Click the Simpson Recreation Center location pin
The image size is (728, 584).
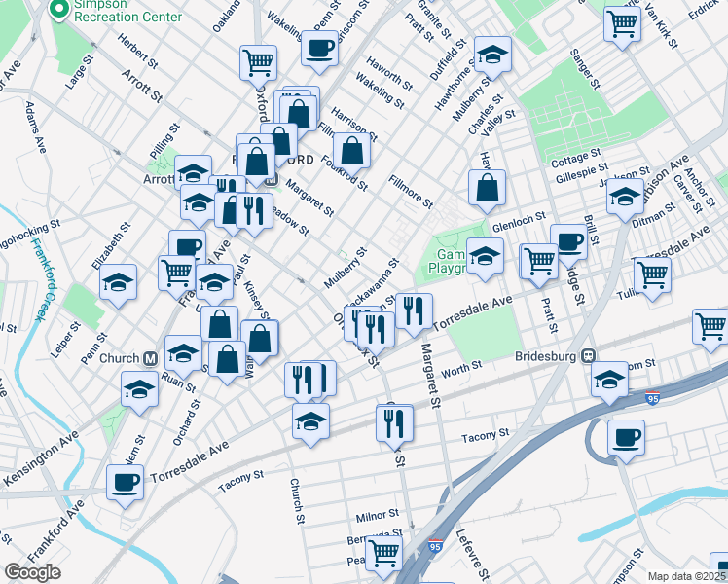[x=59, y=10]
